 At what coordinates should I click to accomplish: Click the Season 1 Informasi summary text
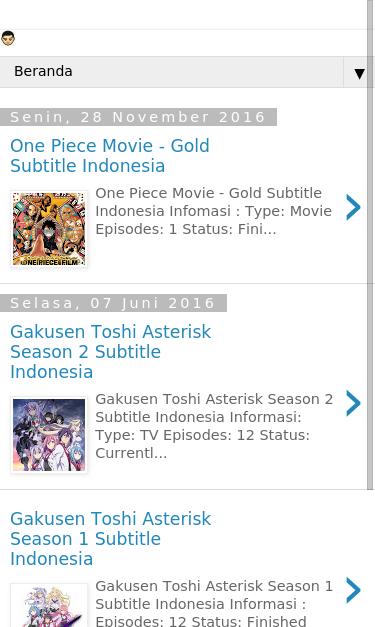click(214, 604)
